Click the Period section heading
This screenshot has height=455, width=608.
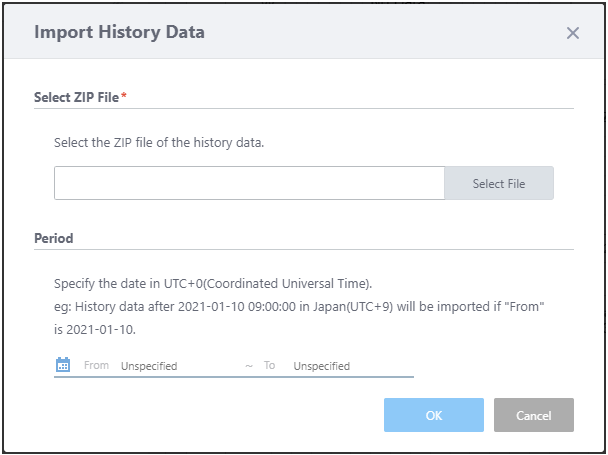coord(53,239)
